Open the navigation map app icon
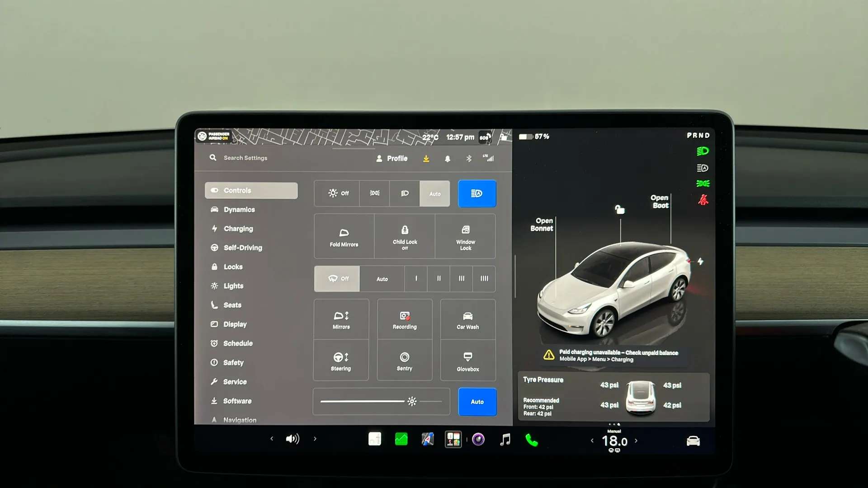Image resolution: width=868 pixels, height=488 pixels. 427,439
